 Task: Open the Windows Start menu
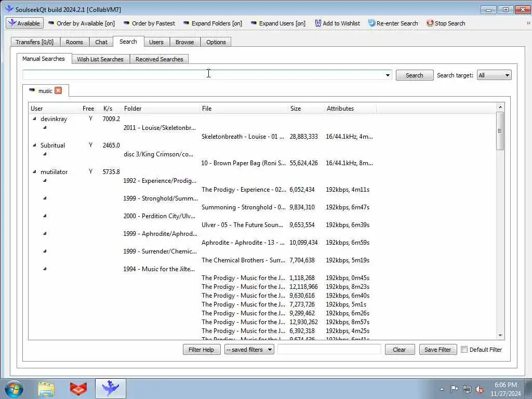pos(14,389)
